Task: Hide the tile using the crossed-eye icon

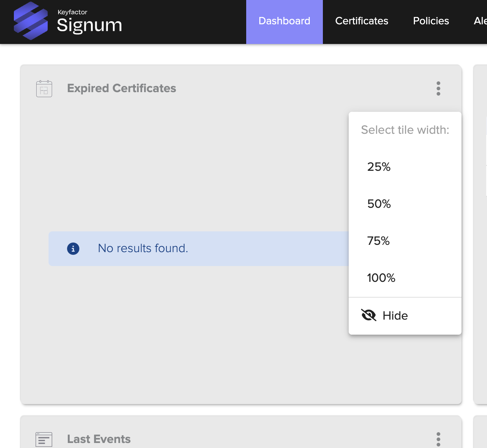Action: [x=369, y=315]
